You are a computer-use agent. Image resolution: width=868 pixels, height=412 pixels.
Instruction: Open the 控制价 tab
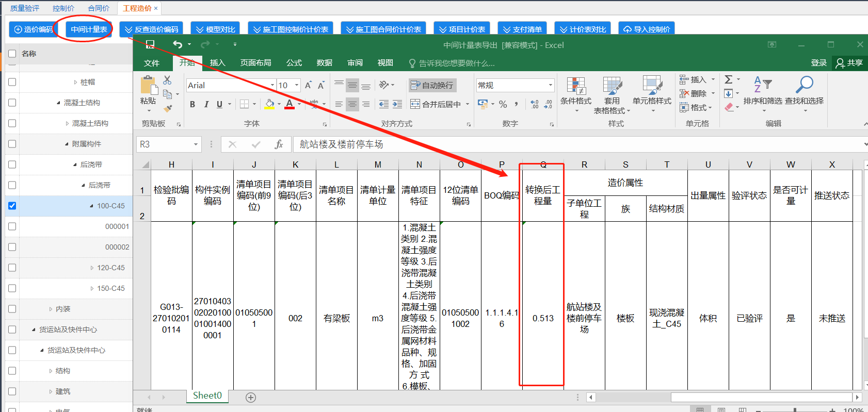63,8
